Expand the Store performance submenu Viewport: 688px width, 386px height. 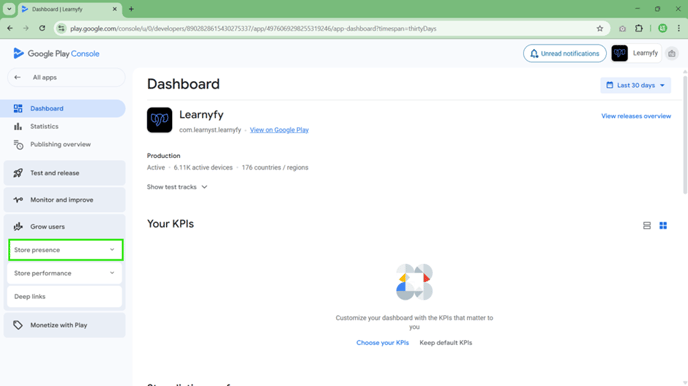64,273
